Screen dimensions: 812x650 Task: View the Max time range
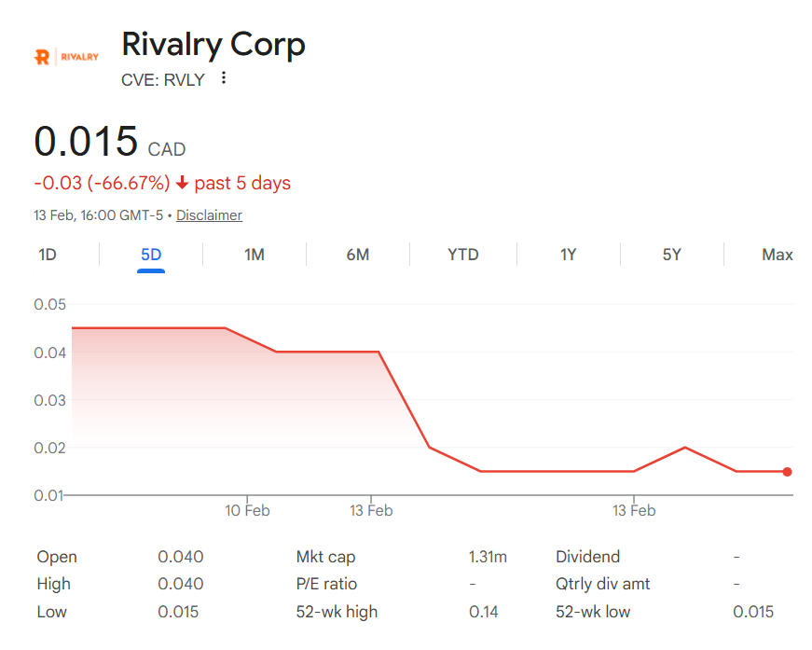click(x=777, y=254)
